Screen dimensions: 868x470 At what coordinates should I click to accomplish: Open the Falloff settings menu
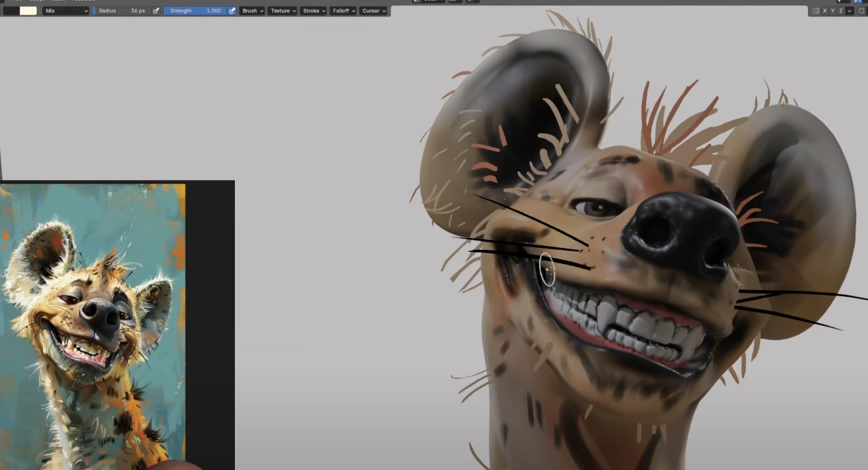tap(344, 11)
